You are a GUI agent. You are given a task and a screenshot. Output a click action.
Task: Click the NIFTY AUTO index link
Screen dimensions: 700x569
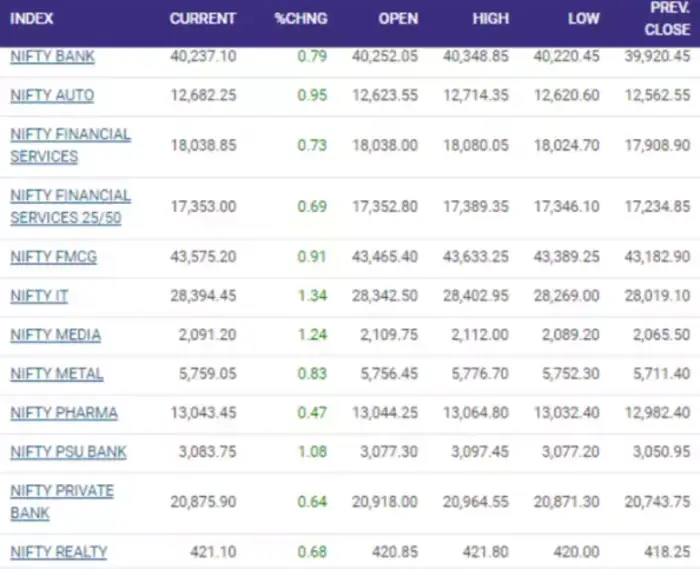click(x=52, y=96)
